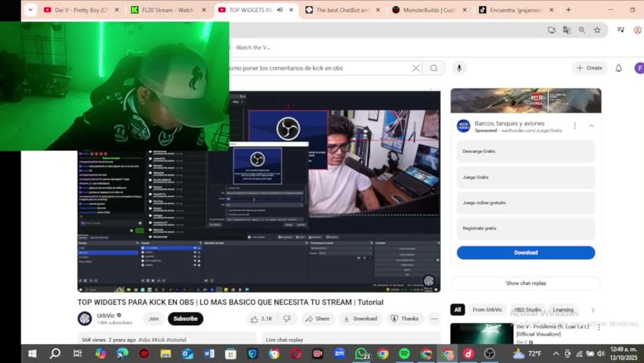Collapse the Barcos, tanques y aviones ad
Image resolution: width=644 pixels, height=363 pixels.
[x=591, y=126]
